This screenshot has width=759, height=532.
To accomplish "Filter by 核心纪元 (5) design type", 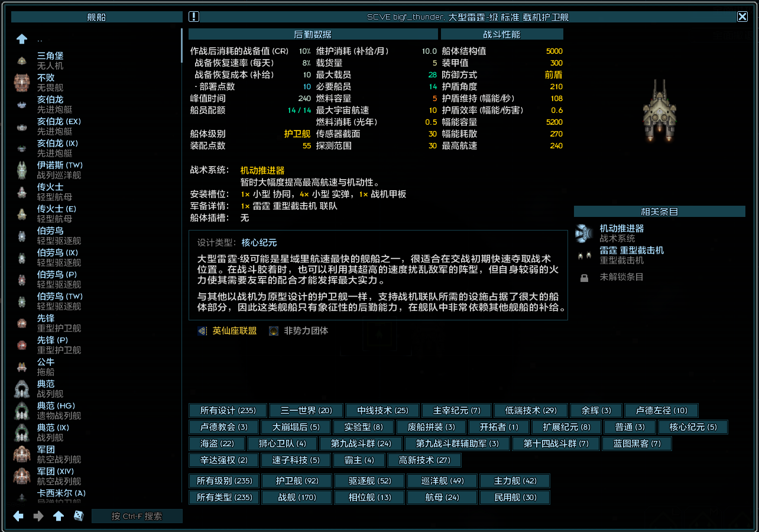I will (x=693, y=427).
